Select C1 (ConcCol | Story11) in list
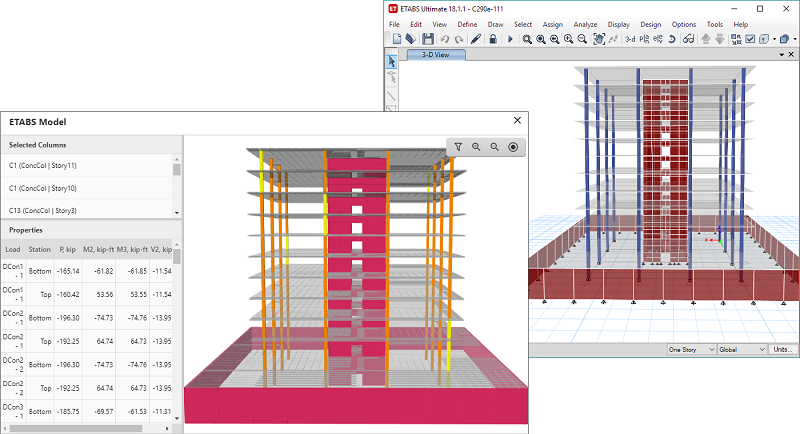The width and height of the screenshot is (800, 434). (x=87, y=166)
